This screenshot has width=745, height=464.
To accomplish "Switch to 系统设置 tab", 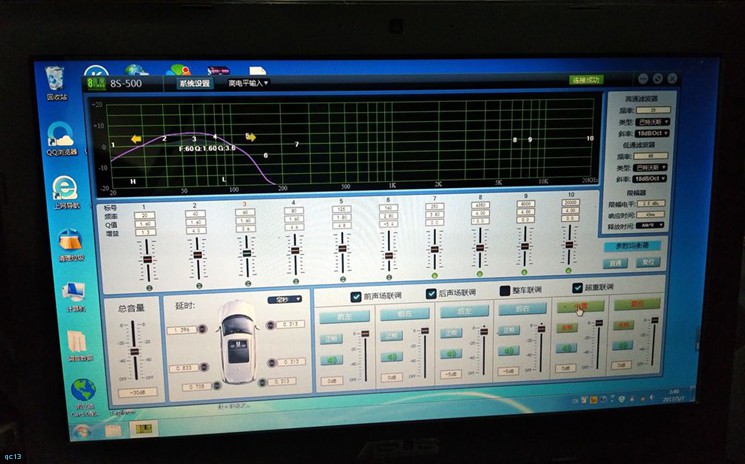I will point(194,84).
